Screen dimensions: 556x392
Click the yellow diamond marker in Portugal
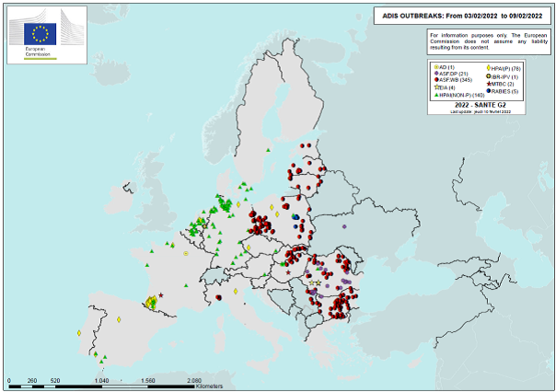80,332
